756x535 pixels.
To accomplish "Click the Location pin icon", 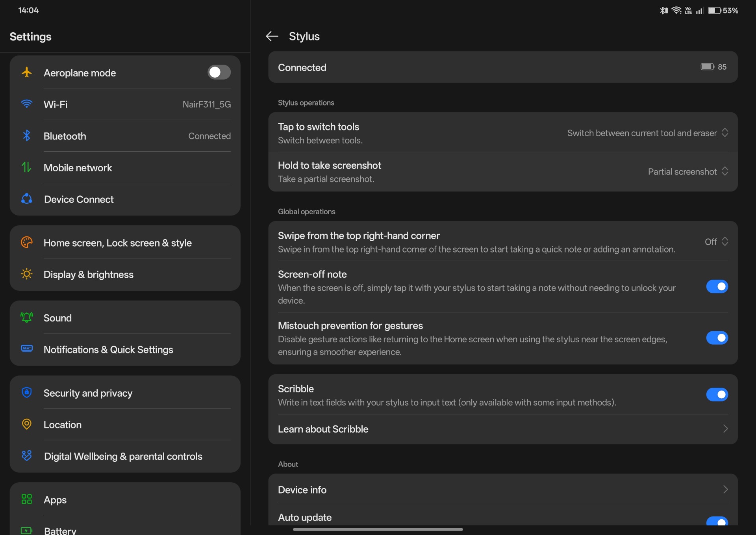I will (x=26, y=424).
